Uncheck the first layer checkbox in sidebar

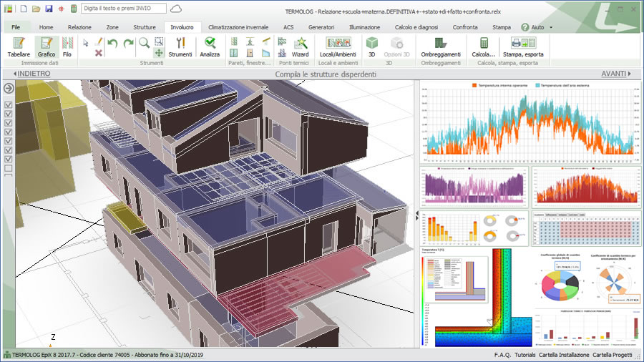pos(9,106)
